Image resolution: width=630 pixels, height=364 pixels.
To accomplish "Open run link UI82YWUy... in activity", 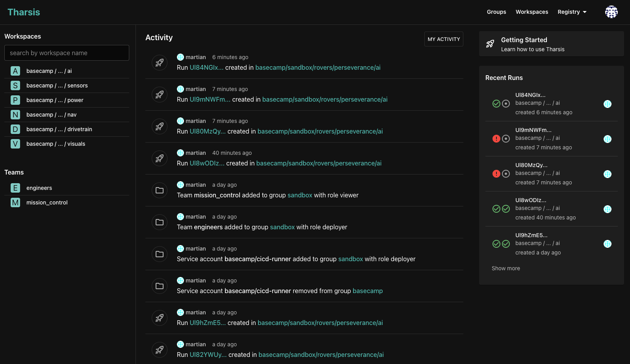I will [208, 355].
